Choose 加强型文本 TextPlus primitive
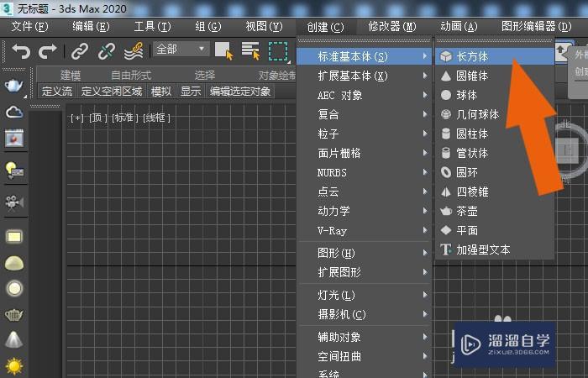 pyautogui.click(x=495, y=249)
